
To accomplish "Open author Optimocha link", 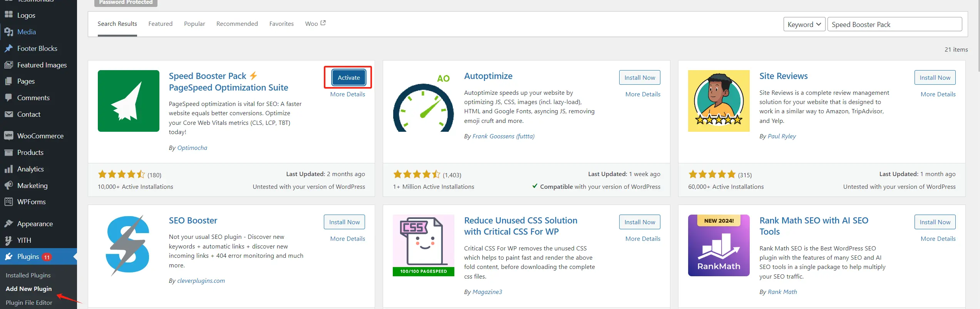I will (x=192, y=148).
